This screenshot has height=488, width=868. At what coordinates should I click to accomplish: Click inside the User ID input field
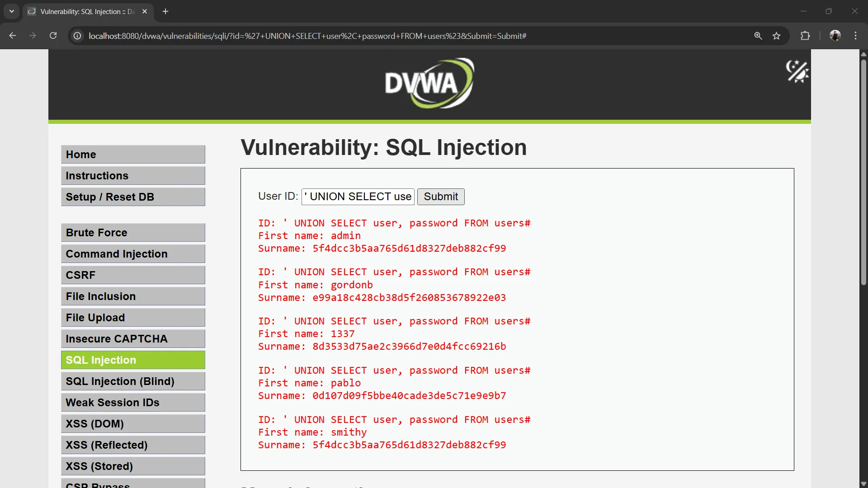[x=358, y=196]
